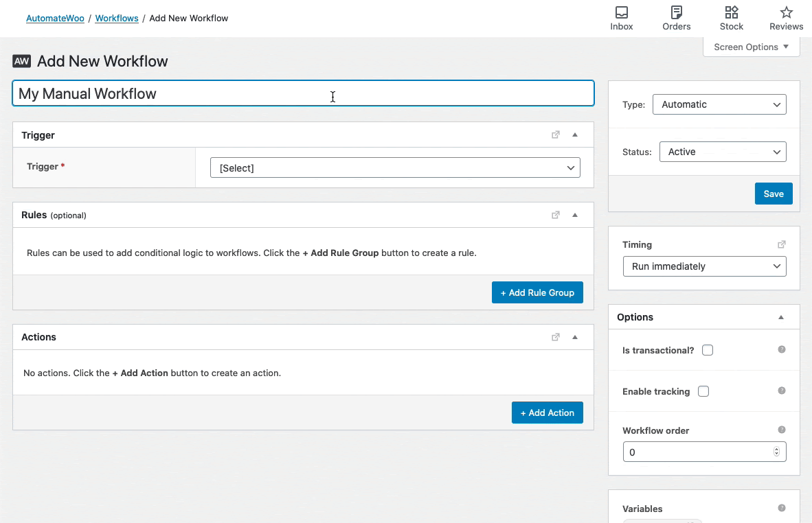Click the AW AutomateWoo logo badge

point(22,62)
